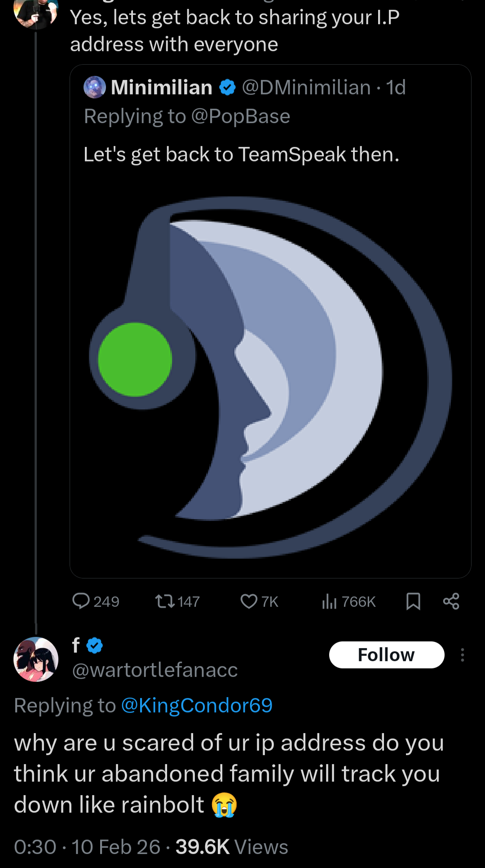Viewport: 485px width, 868px height.
Task: Tap the @DMinimilian handle
Action: (x=306, y=87)
